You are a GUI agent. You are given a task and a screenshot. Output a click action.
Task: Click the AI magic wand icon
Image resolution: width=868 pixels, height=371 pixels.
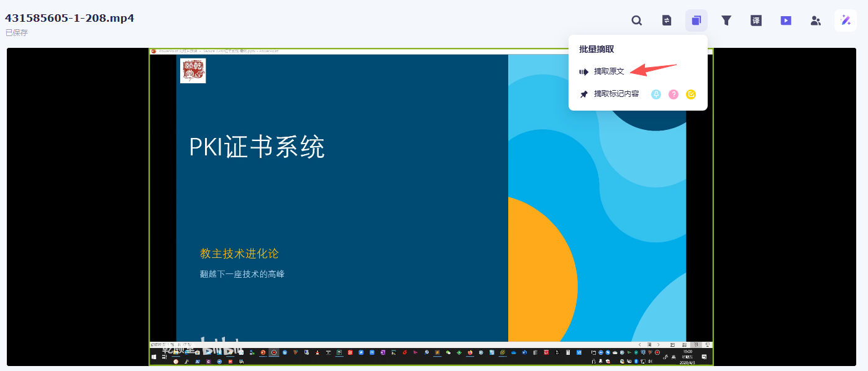pos(845,20)
